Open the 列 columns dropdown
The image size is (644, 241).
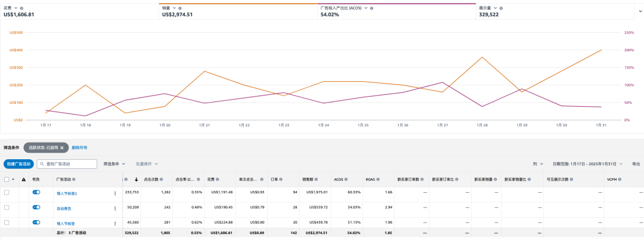[x=538, y=164]
